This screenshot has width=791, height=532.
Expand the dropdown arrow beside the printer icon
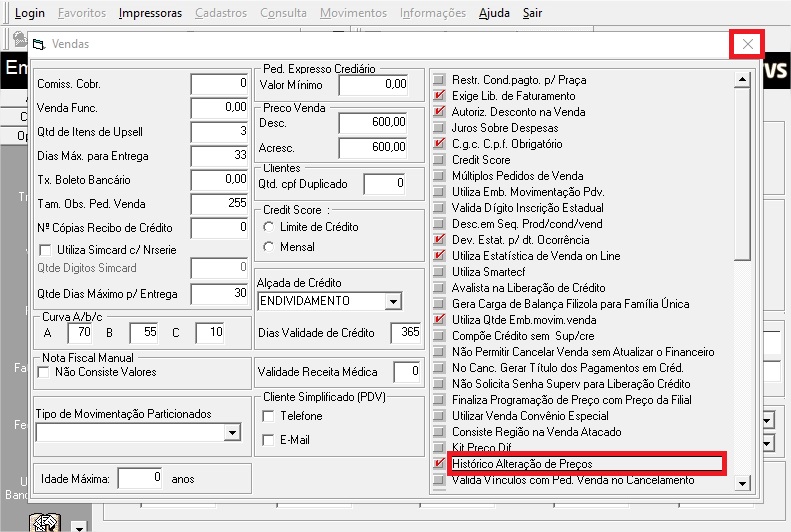[x=79, y=527]
